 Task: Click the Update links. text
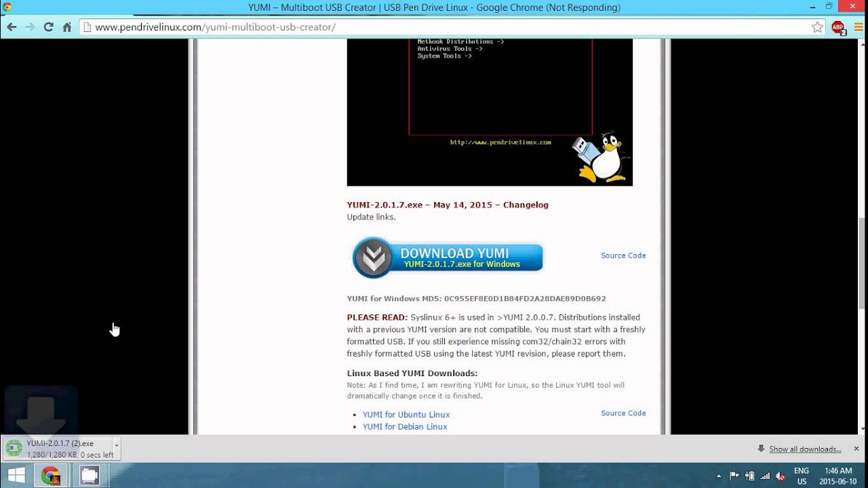click(x=371, y=217)
